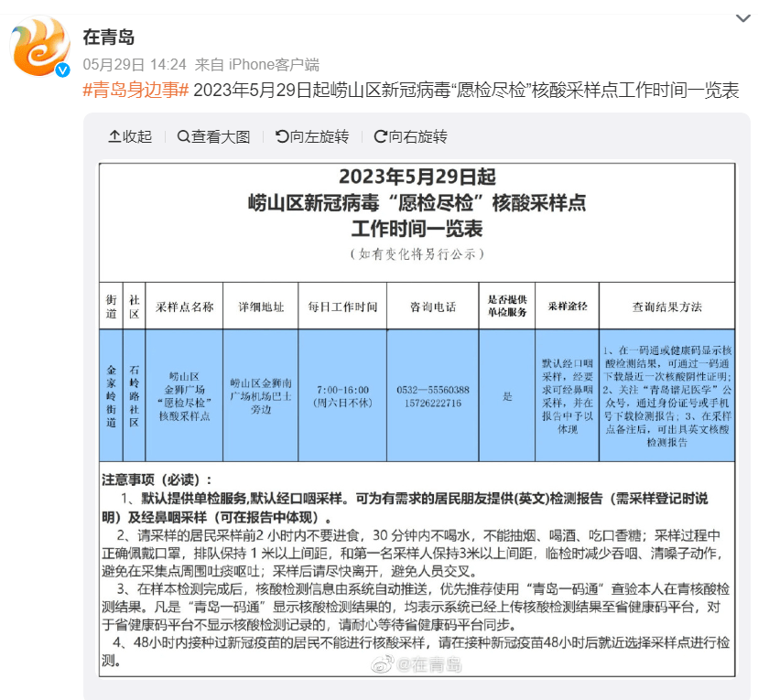The image size is (758, 700).
Task: Click the 咨询电话 phone number cell
Action: [433, 396]
